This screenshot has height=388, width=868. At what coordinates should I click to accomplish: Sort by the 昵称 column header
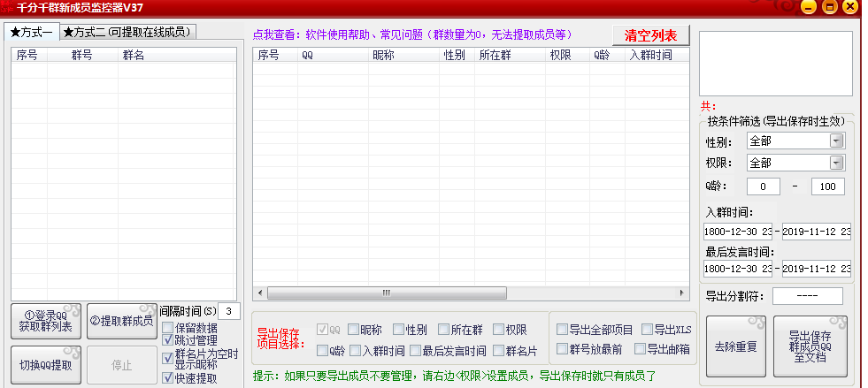[x=403, y=55]
